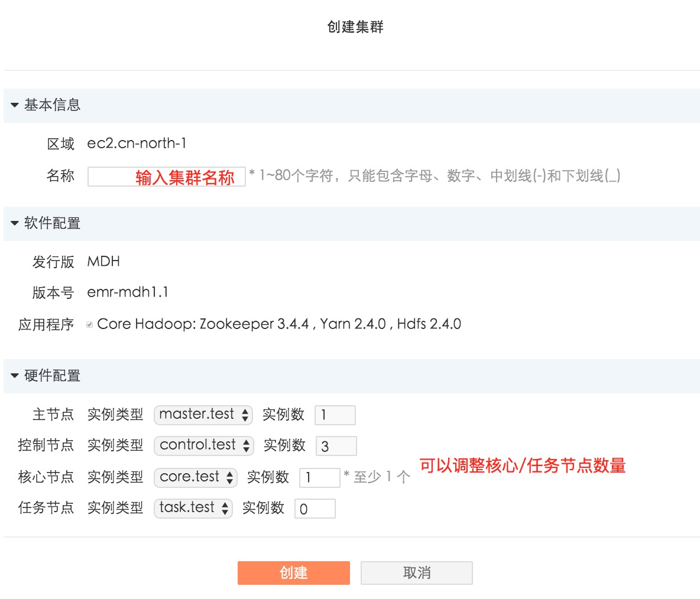Image resolution: width=700 pixels, height=599 pixels.
Task: Open the master.test instance type dropdown
Action: [203, 415]
